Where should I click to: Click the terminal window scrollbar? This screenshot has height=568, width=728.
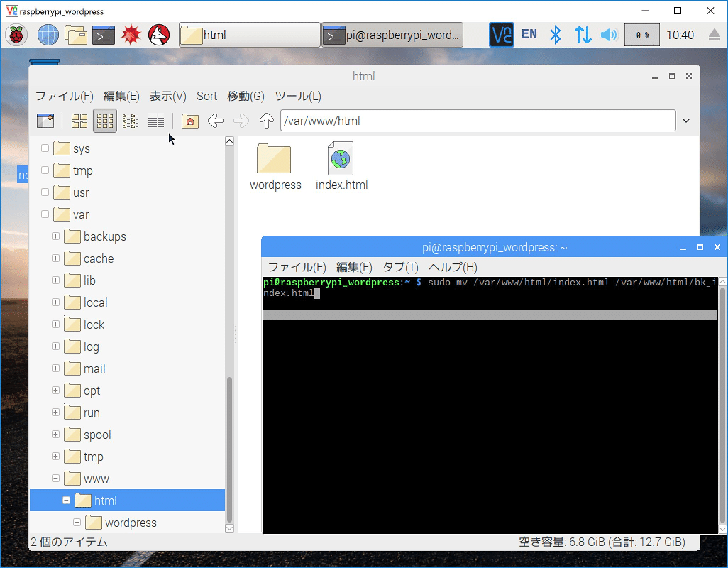click(722, 404)
